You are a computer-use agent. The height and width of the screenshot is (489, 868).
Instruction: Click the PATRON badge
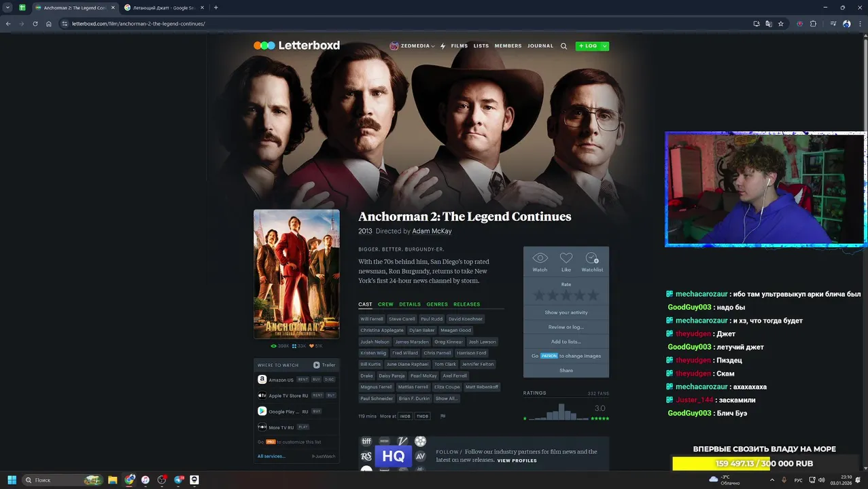point(549,356)
